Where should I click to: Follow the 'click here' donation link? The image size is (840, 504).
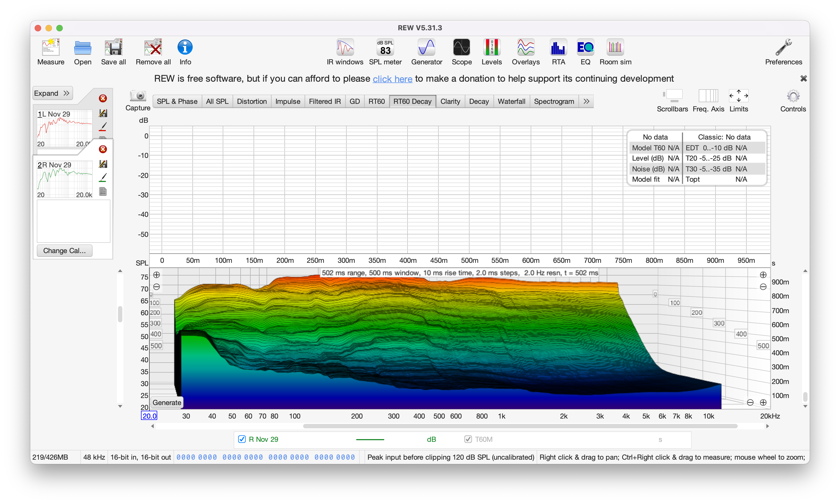click(x=392, y=79)
